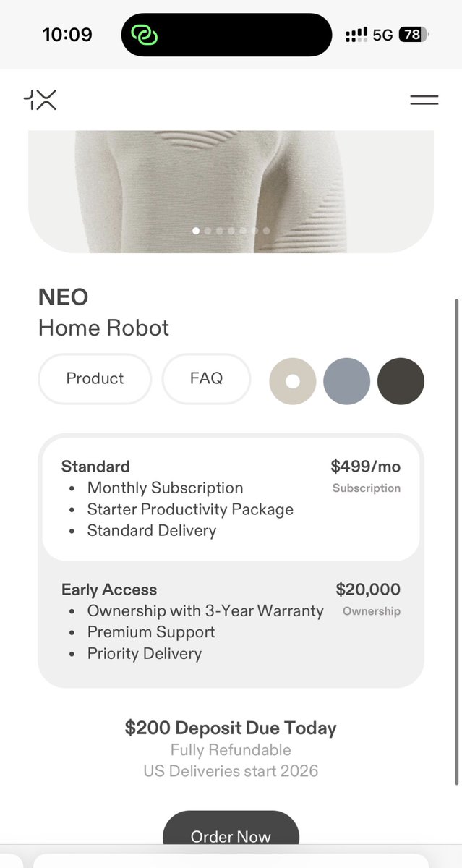462x868 pixels.
Task: Open the hamburger menu
Action: 424,101
